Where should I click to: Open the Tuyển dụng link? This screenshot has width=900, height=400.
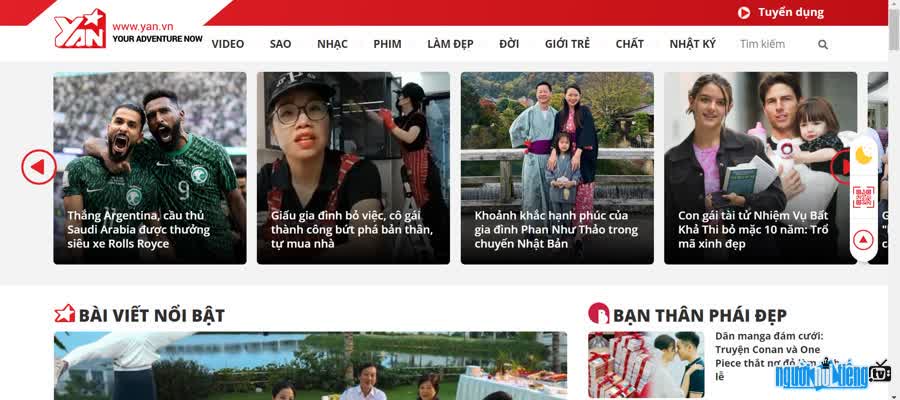[790, 13]
